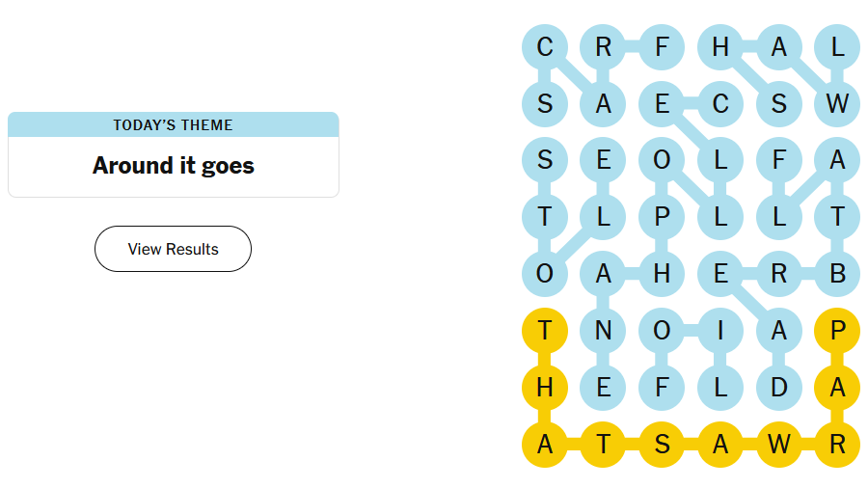Click the blue R beside letter B

pyautogui.click(x=778, y=274)
